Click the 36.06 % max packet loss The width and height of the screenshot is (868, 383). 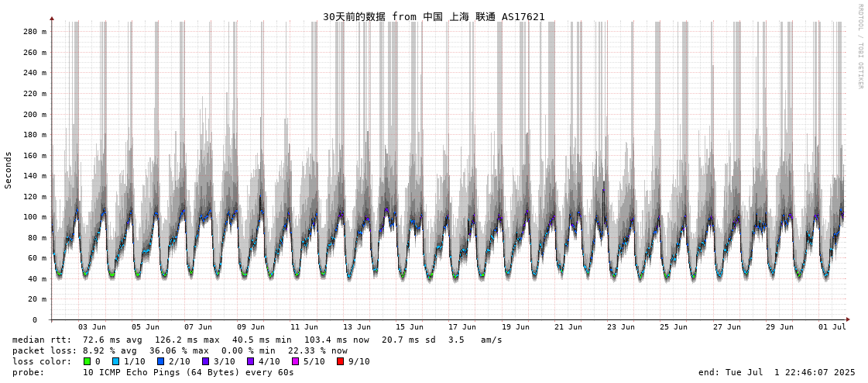click(x=181, y=351)
